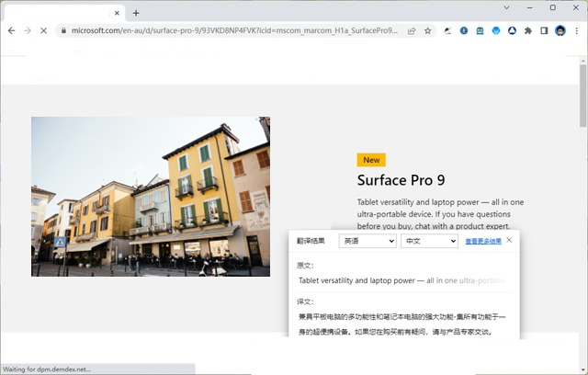
Task: Open 查看更多结果 link in translation popup
Action: (483, 241)
